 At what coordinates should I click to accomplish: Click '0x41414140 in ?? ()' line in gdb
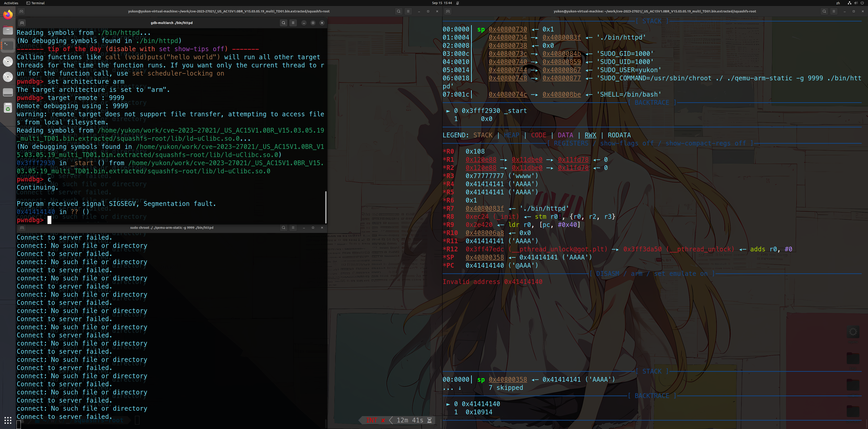pos(53,212)
